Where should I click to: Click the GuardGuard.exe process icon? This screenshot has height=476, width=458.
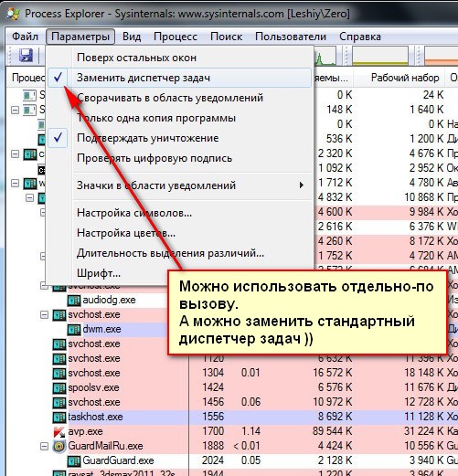(74, 460)
